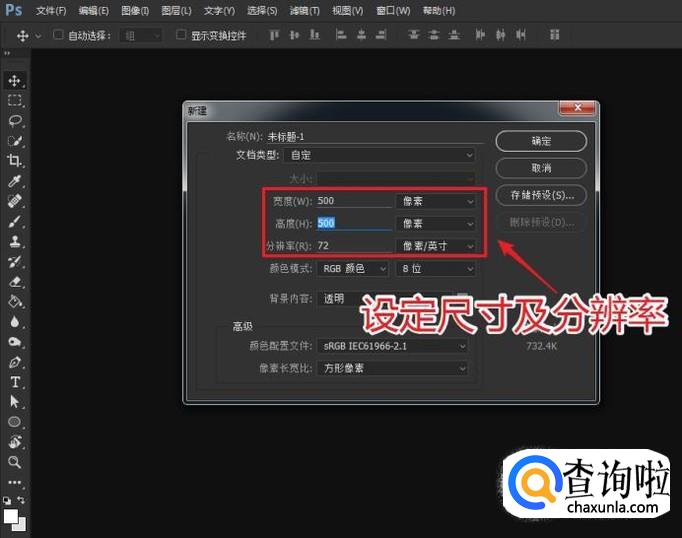The height and width of the screenshot is (538, 682).
Task: Select the Path Selection tool
Action: click(14, 401)
